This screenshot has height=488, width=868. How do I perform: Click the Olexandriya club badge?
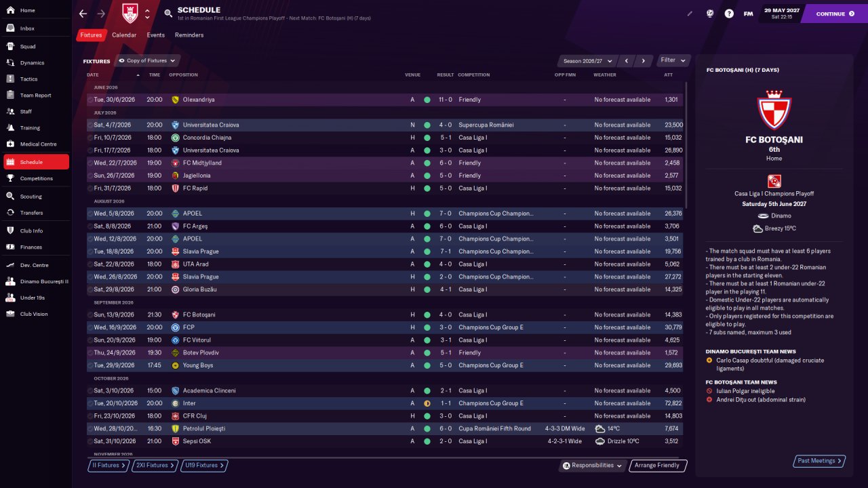click(176, 100)
